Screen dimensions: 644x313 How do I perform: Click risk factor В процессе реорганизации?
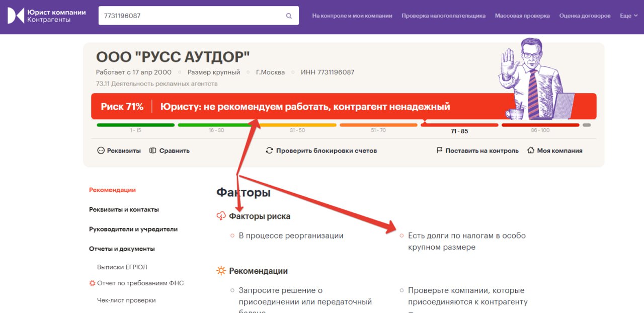click(291, 236)
